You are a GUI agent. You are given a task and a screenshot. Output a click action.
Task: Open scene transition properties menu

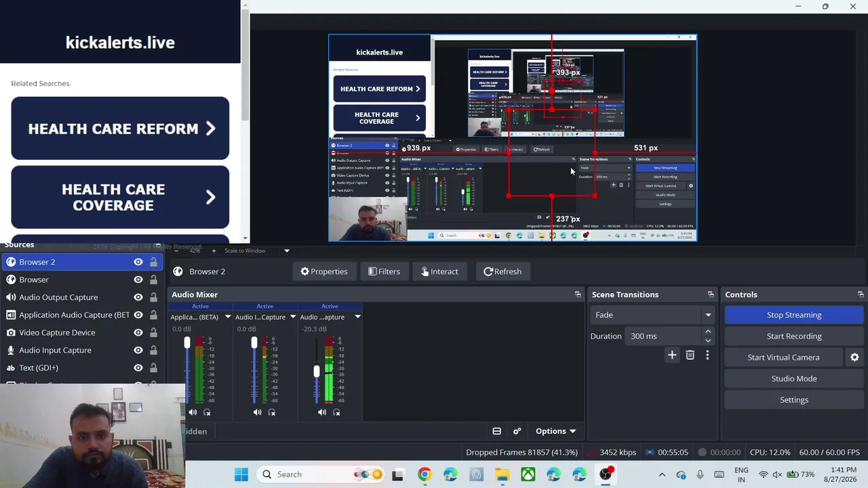pos(707,355)
